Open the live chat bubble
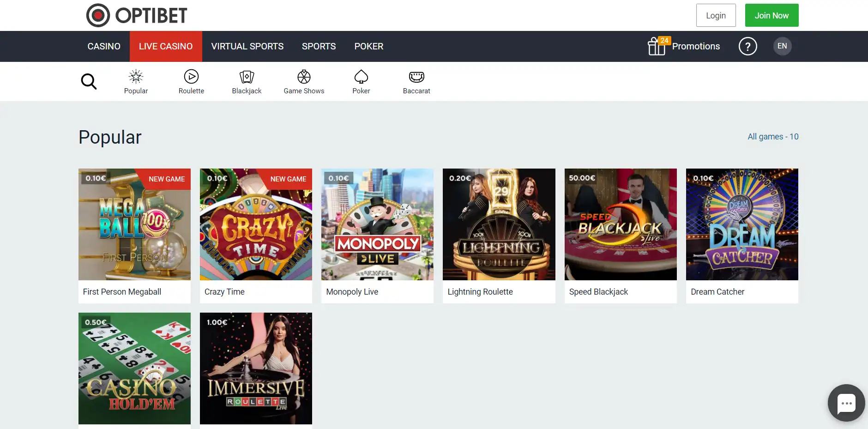 click(x=846, y=403)
